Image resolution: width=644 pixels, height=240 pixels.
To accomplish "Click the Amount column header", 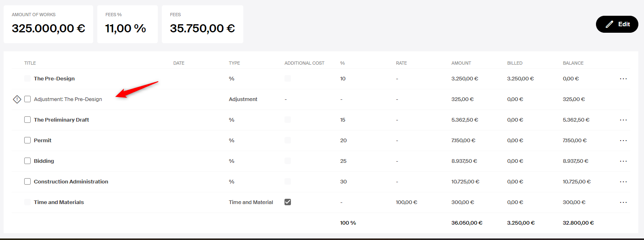I will pos(461,63).
